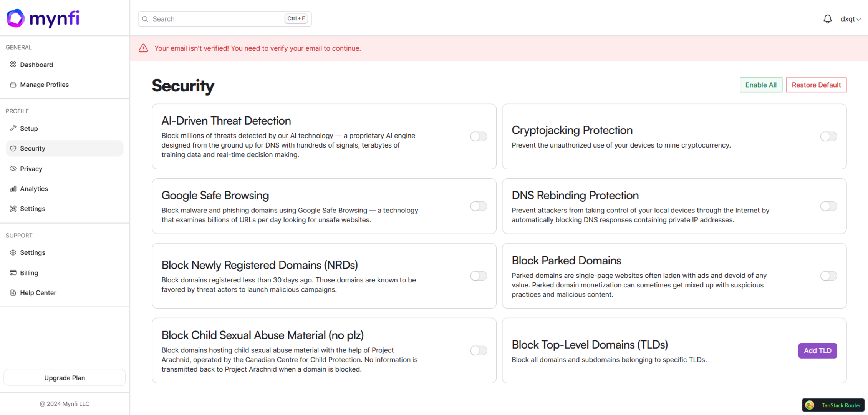Image resolution: width=868 pixels, height=415 pixels.
Task: Enable Block Parked Domains toggle
Action: (x=828, y=276)
